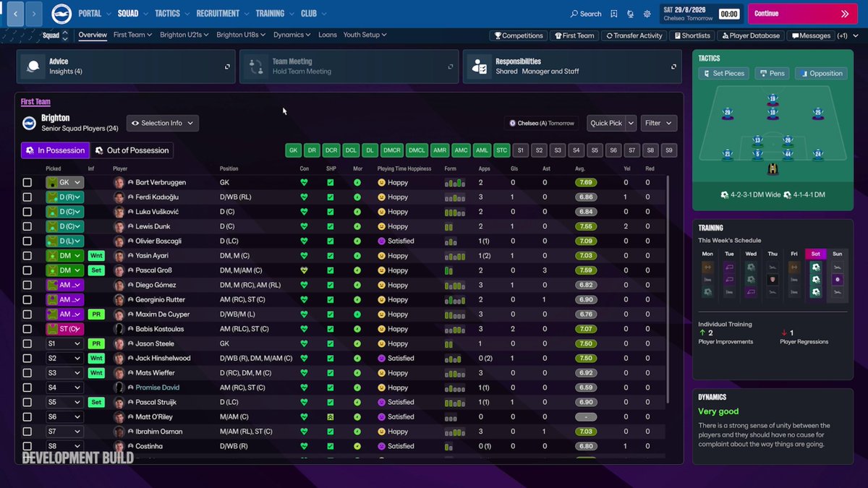
Task: Click the Wnt info tag for Mats Wieffer
Action: [96, 373]
